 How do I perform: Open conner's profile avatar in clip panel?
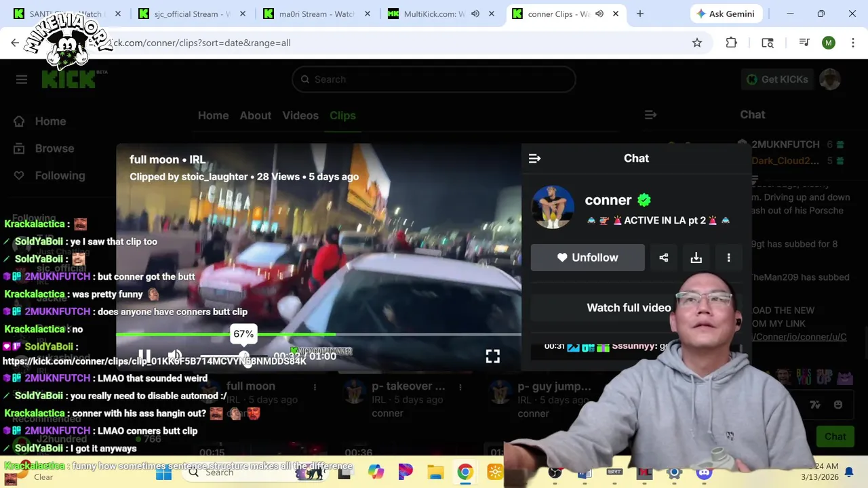point(553,207)
